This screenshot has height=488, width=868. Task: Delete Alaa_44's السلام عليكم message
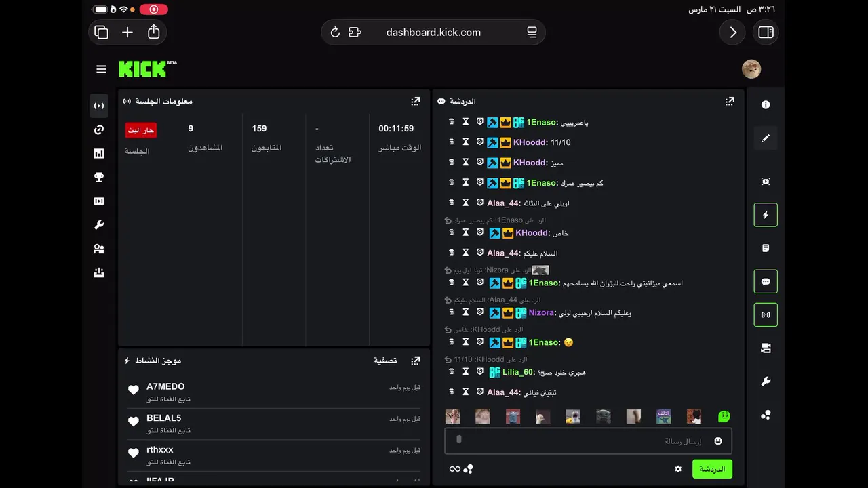[x=452, y=253]
